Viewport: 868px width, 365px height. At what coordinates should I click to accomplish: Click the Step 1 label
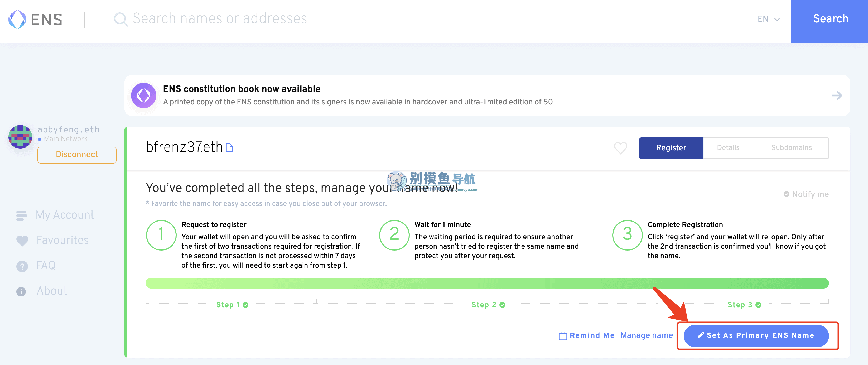point(228,305)
